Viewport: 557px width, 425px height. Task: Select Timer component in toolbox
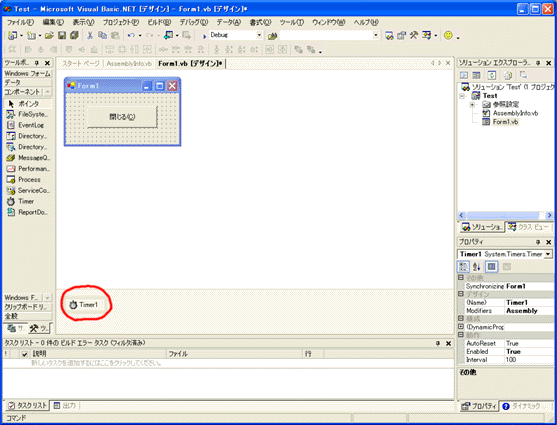(28, 201)
